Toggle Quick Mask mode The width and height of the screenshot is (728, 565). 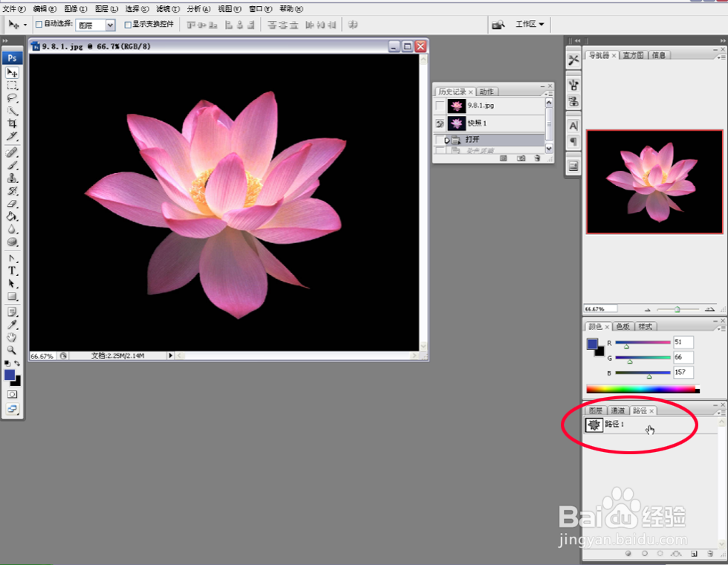point(12,395)
